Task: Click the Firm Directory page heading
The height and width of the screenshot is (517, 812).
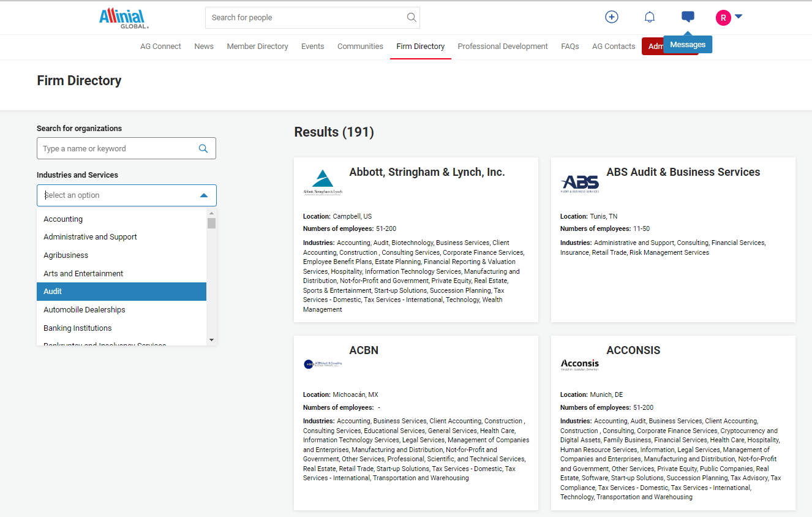Action: 79,81
